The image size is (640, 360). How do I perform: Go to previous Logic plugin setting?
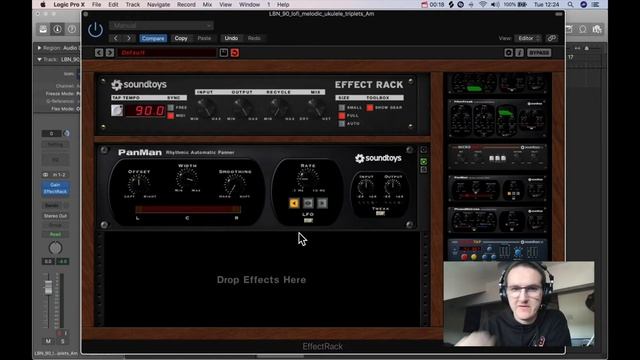tap(116, 38)
